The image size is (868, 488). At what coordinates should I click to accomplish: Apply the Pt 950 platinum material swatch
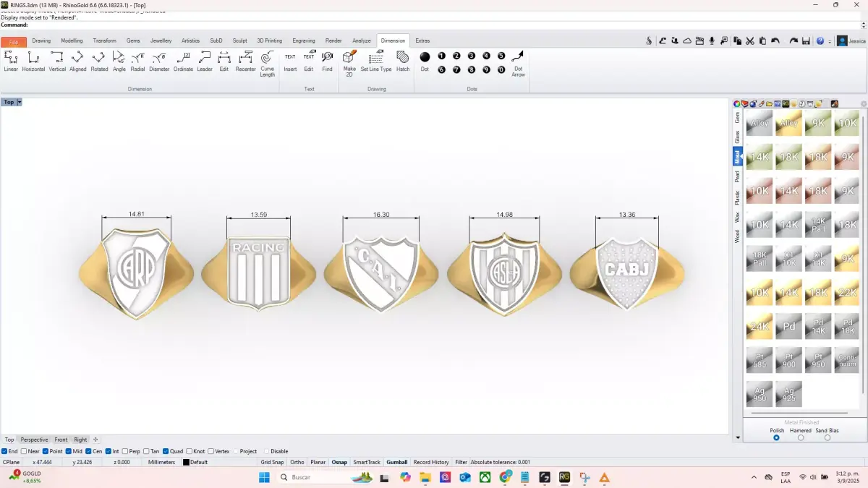[818, 360]
